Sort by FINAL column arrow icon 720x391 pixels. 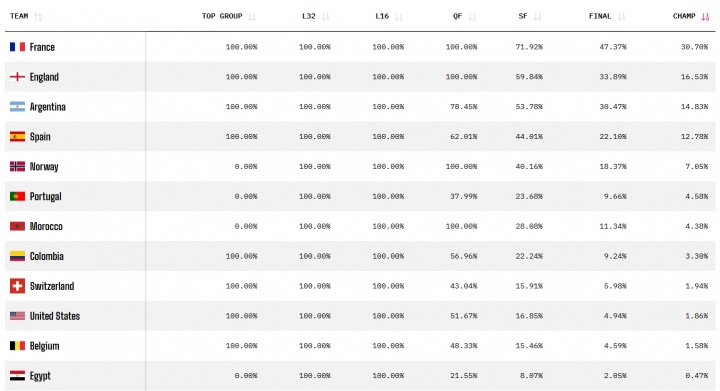(x=621, y=17)
